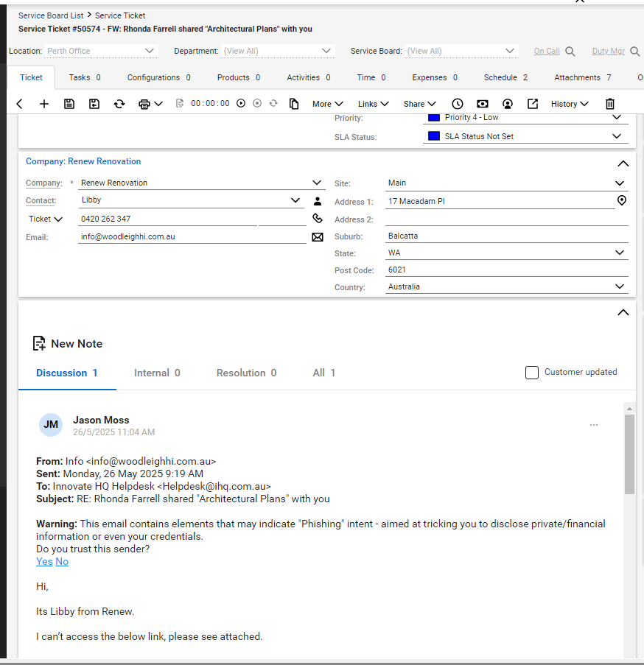Start the ticket timer with the play icon
This screenshot has height=665, width=644.
click(x=241, y=104)
